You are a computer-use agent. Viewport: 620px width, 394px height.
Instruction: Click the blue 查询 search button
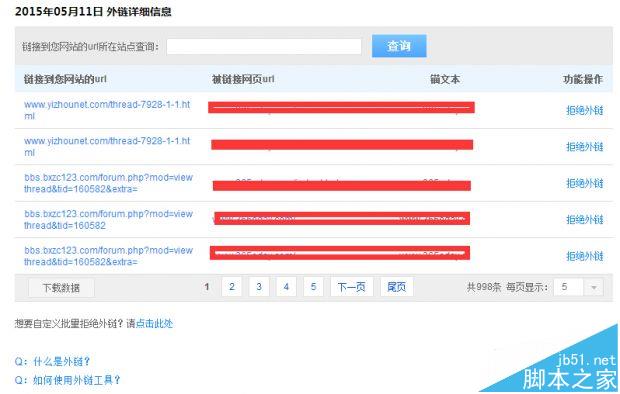click(x=399, y=46)
